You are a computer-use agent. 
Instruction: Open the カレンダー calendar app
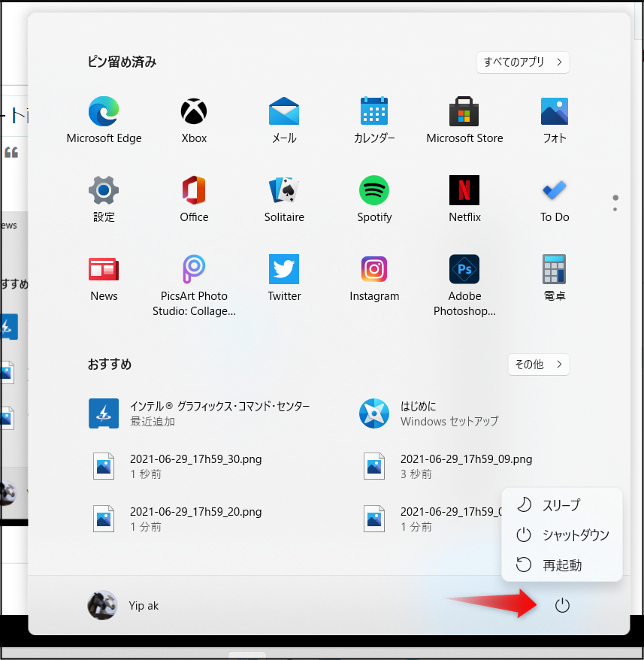(x=374, y=120)
